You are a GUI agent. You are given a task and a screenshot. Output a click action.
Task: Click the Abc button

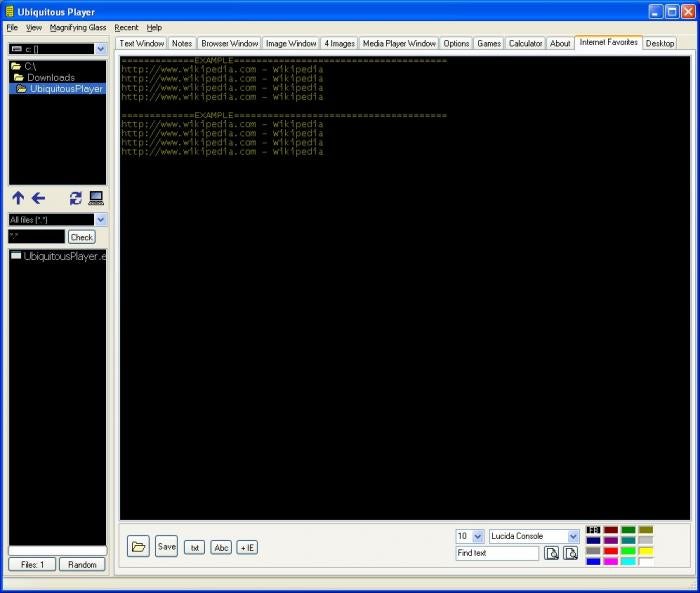click(x=221, y=548)
